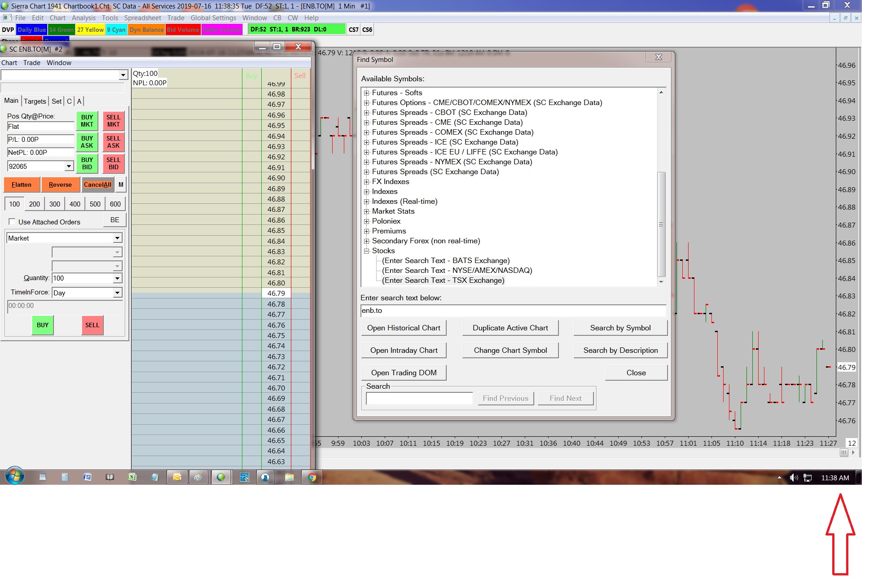Click the Daily Blue color bar button
878x588 pixels.
point(31,30)
